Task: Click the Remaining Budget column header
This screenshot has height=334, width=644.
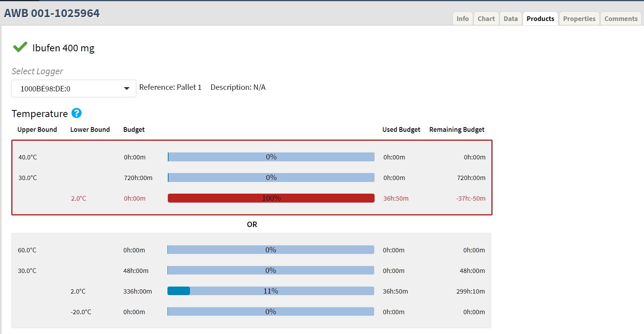Action: (x=457, y=129)
